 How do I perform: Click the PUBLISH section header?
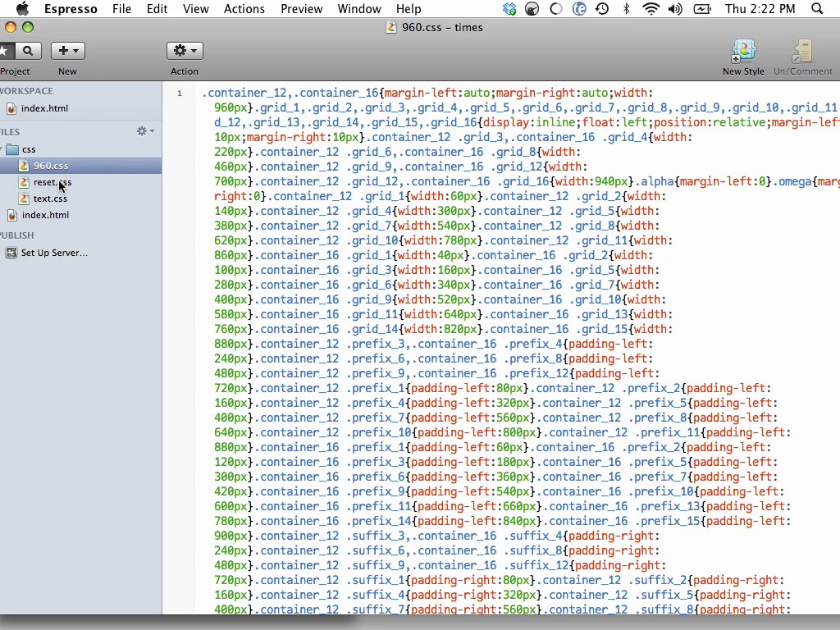[x=16, y=235]
